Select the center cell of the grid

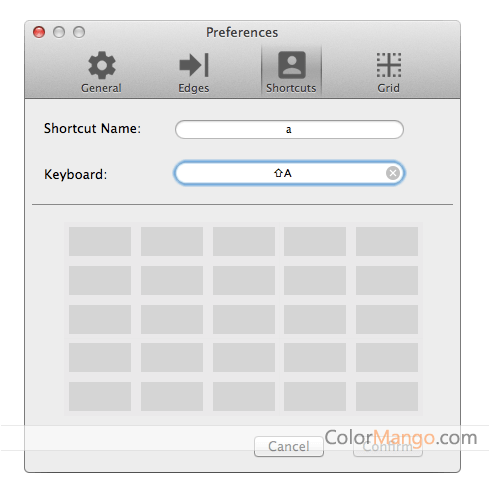pos(244,319)
